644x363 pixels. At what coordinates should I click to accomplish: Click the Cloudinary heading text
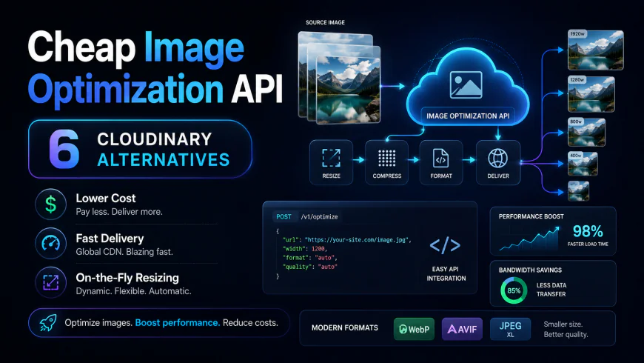(x=155, y=139)
